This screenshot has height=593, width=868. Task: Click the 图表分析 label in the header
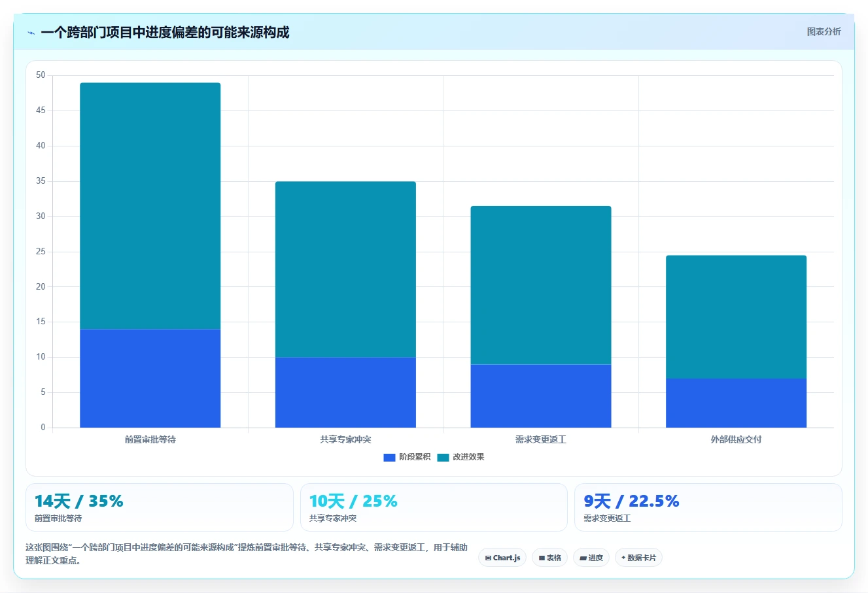pyautogui.click(x=824, y=31)
